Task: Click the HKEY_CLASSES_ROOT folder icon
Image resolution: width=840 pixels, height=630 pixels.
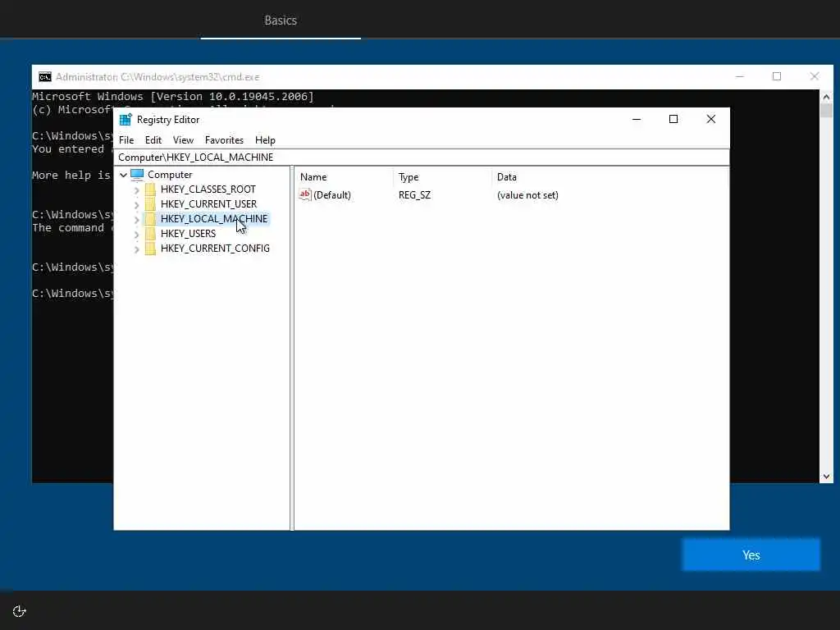Action: (151, 189)
